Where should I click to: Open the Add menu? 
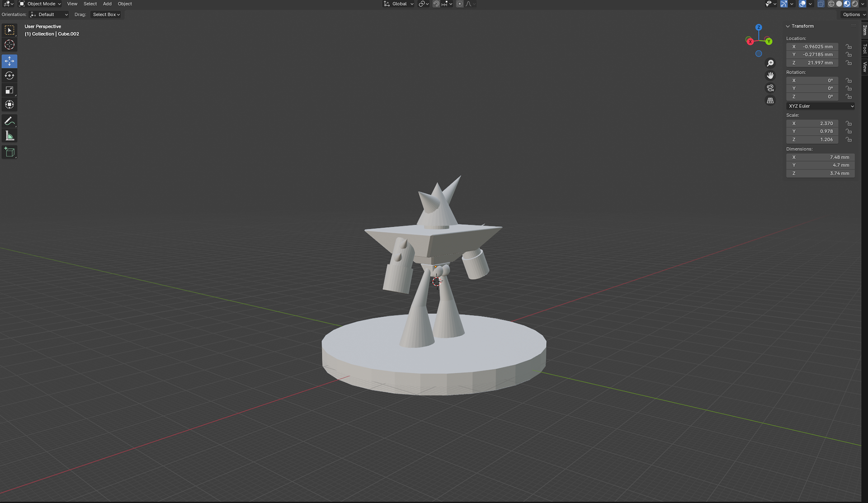107,4
